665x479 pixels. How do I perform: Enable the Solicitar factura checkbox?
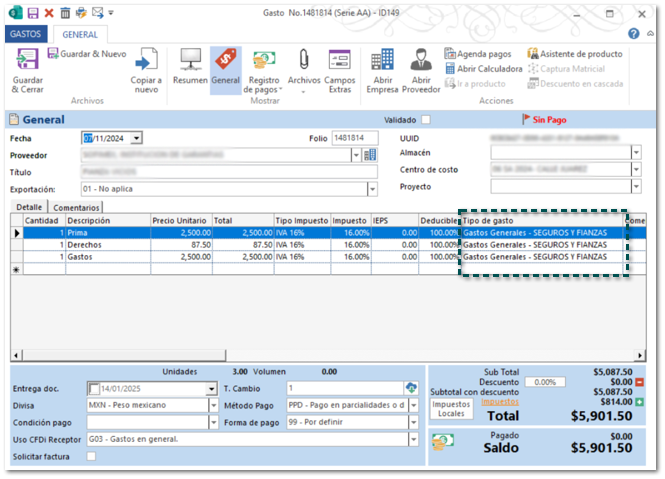point(92,456)
